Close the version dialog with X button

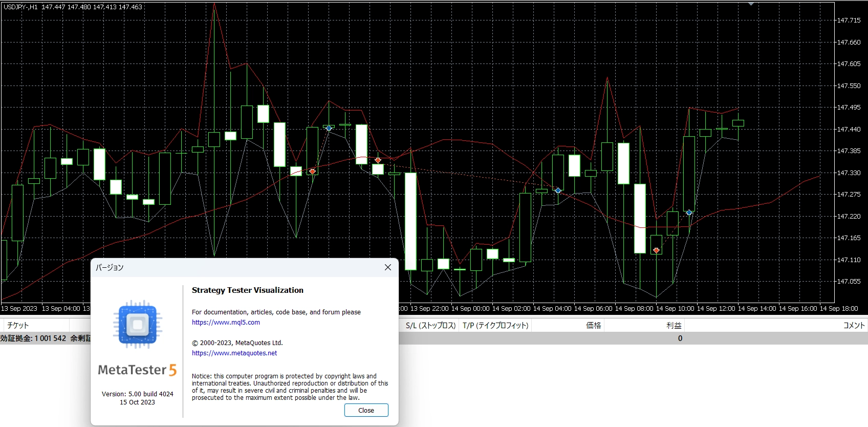pos(387,267)
